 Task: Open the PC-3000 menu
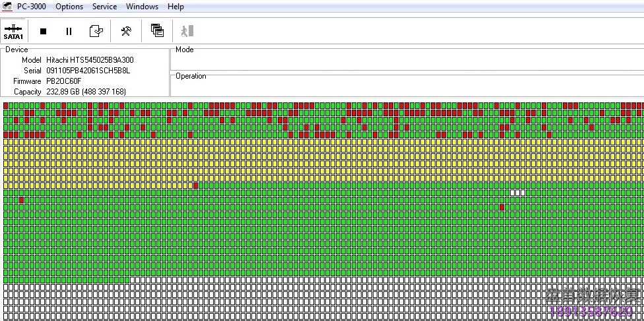click(32, 7)
